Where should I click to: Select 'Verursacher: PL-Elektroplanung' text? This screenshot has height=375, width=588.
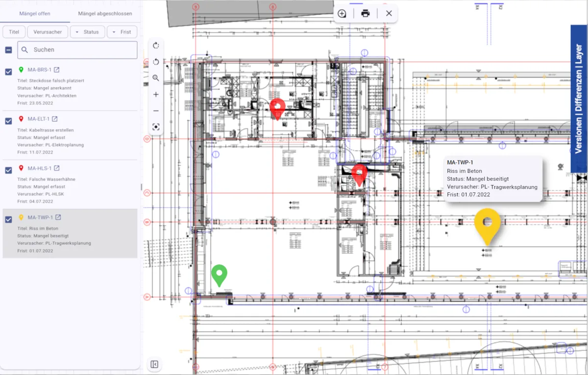[50, 145]
